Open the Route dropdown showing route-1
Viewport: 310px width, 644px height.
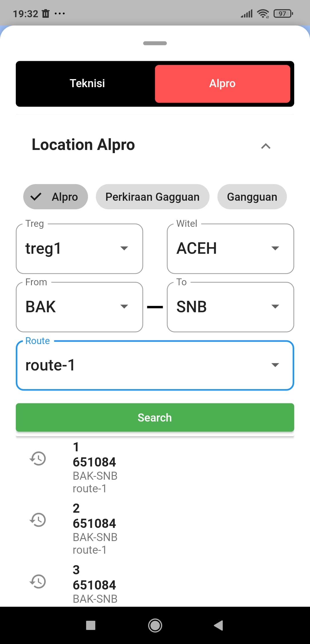[155, 365]
